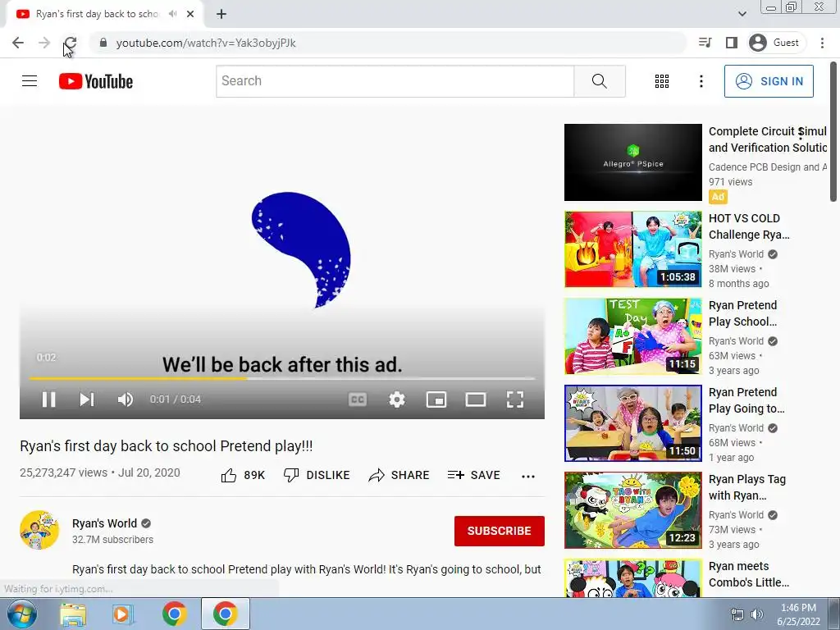Focus the YouTube Search field
The height and width of the screenshot is (630, 840).
(395, 81)
